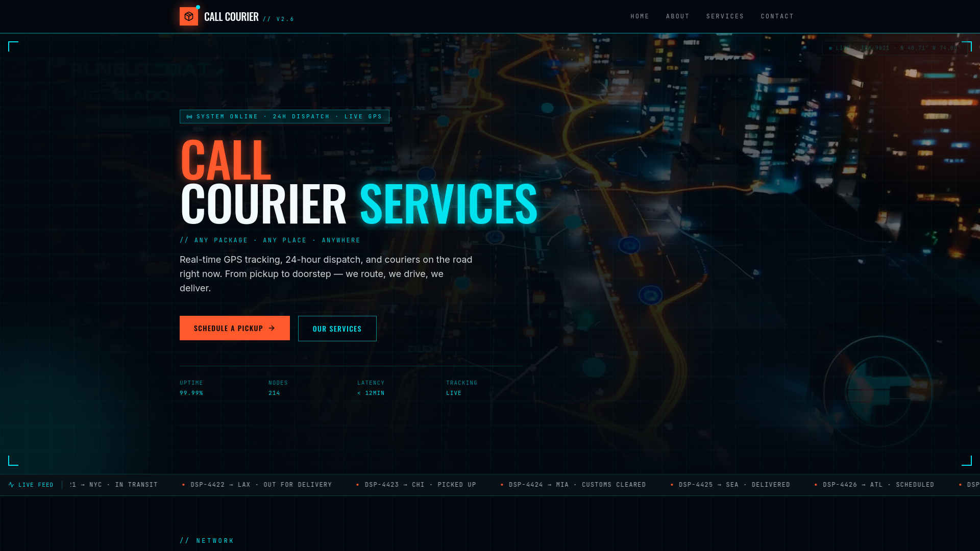Click the cyan SERVICES headline word
980x551 pixels.
[x=449, y=204]
